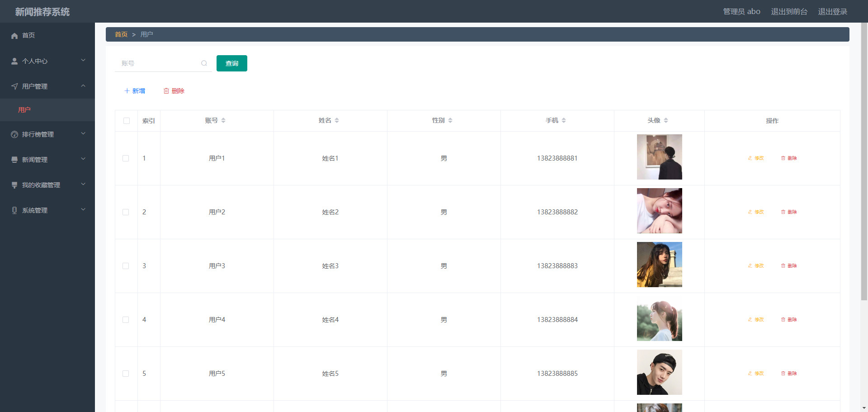Edit 用户4 with the 修改 button

pos(756,320)
